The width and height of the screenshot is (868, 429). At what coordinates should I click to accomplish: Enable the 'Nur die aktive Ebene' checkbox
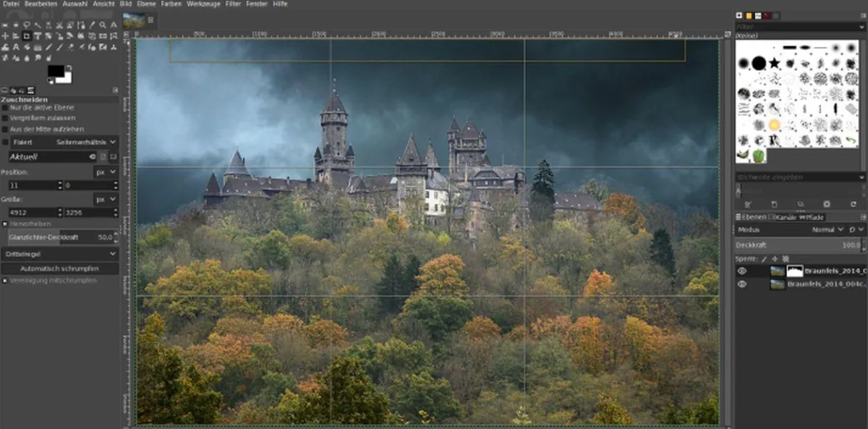(5, 109)
